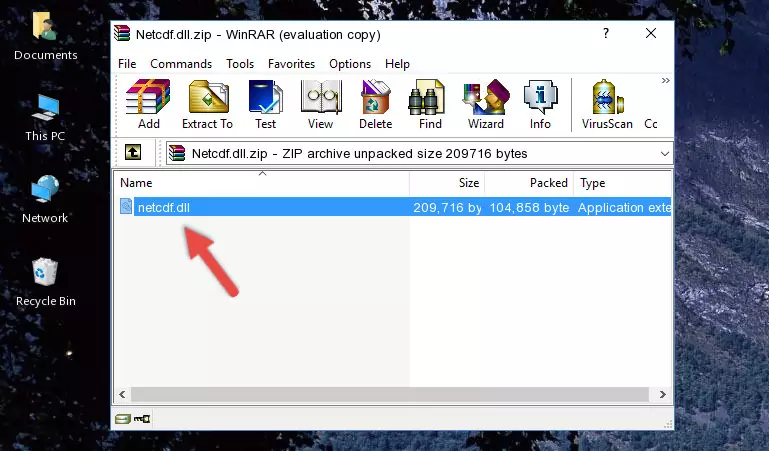Click the WinRAR title bar icon
The width and height of the screenshot is (769, 451).
coord(122,33)
